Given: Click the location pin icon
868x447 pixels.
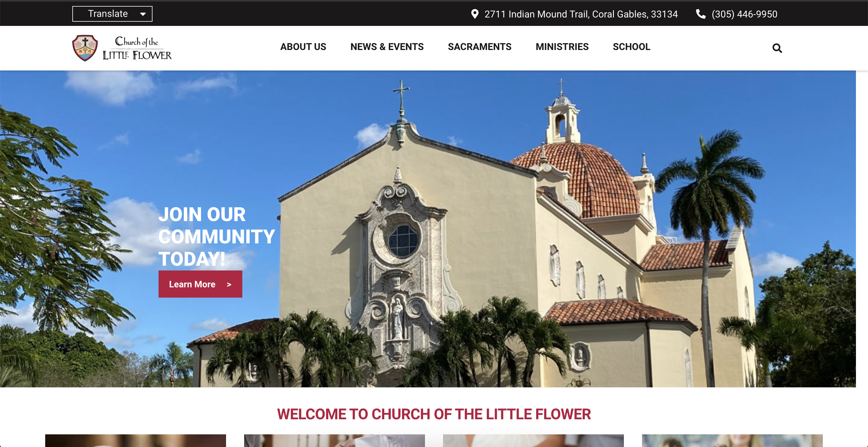Looking at the screenshot, I should click(x=474, y=14).
